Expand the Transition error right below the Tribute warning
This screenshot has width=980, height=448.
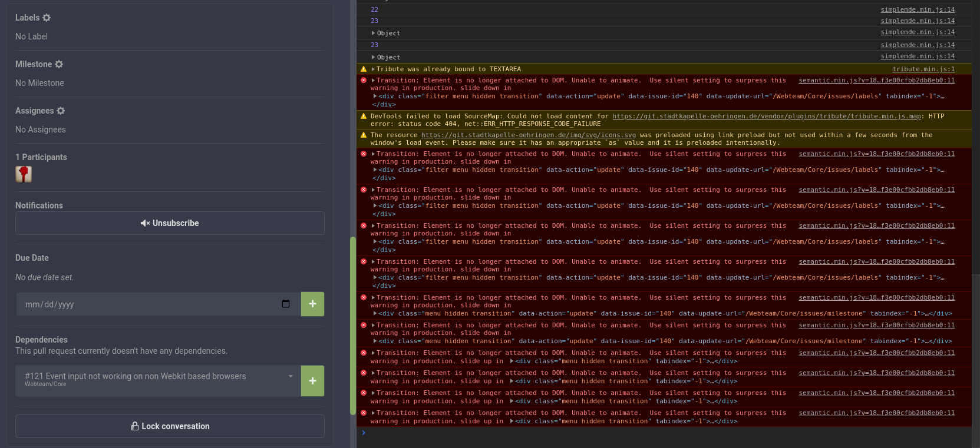click(x=373, y=80)
